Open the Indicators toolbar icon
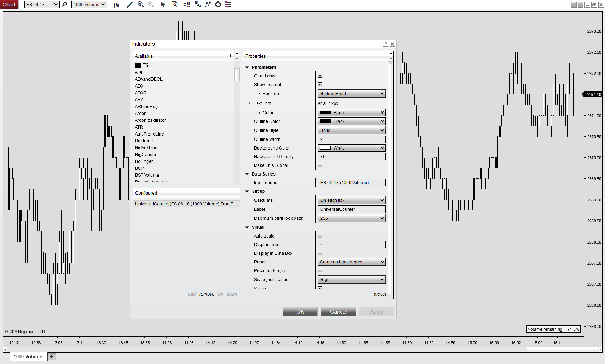605x364 pixels. [208, 4]
